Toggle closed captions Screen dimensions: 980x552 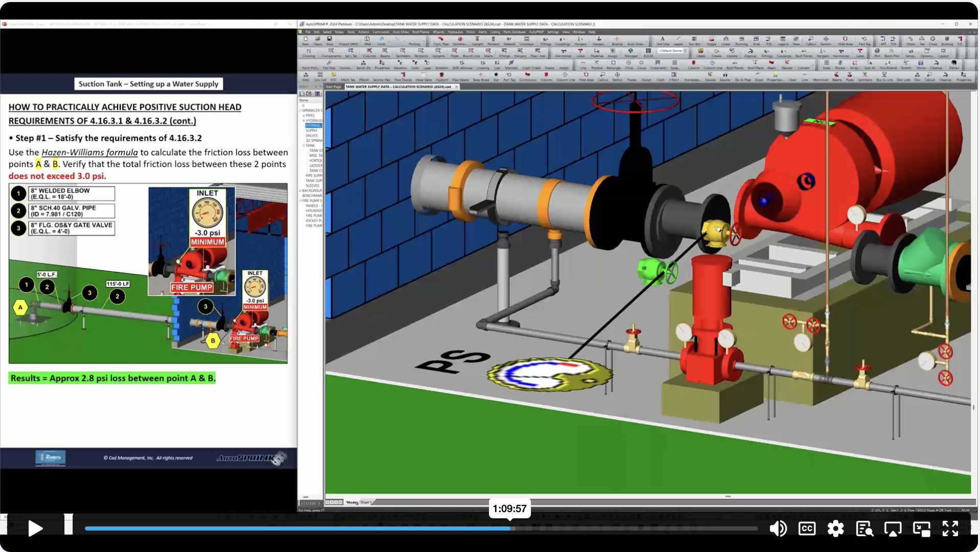click(807, 528)
